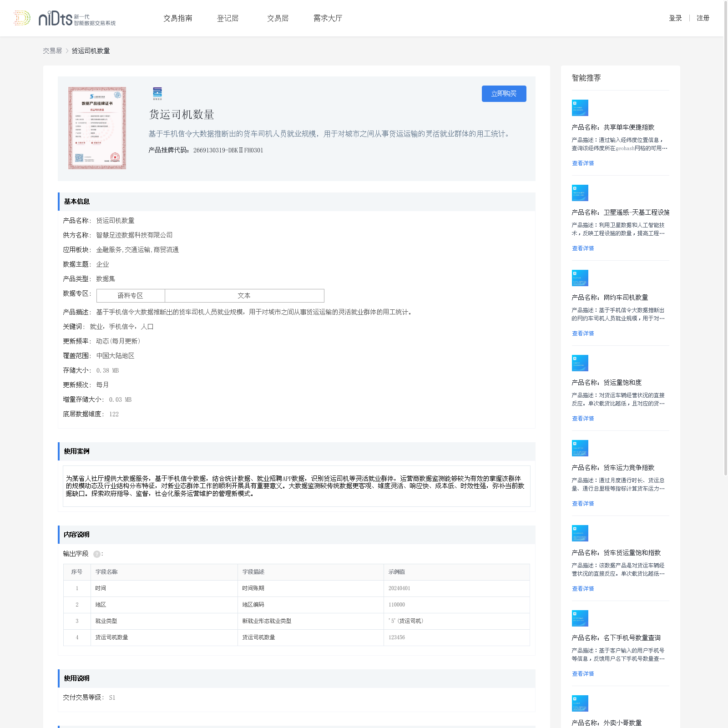Select the 语料专区 data zone cell

(131, 296)
